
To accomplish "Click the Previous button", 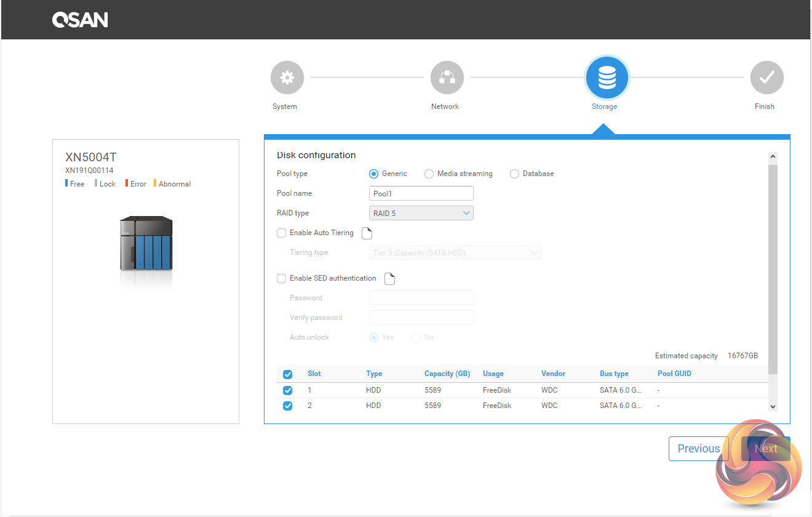I will (698, 449).
